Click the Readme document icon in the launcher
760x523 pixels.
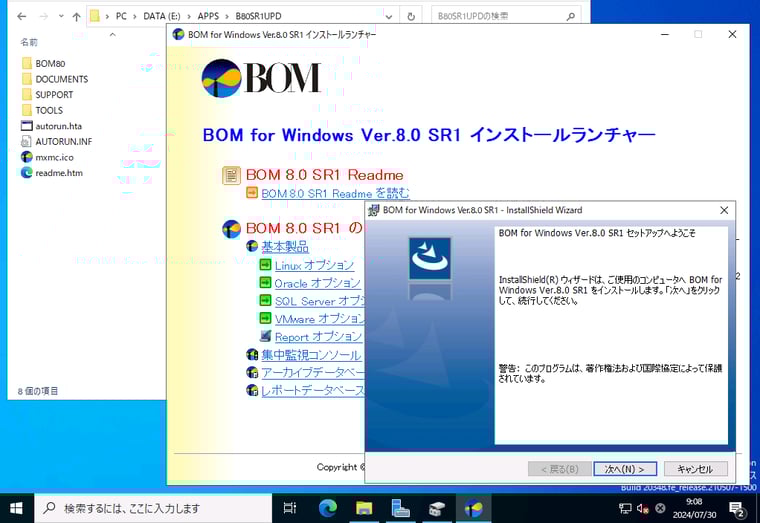pyautogui.click(x=231, y=175)
